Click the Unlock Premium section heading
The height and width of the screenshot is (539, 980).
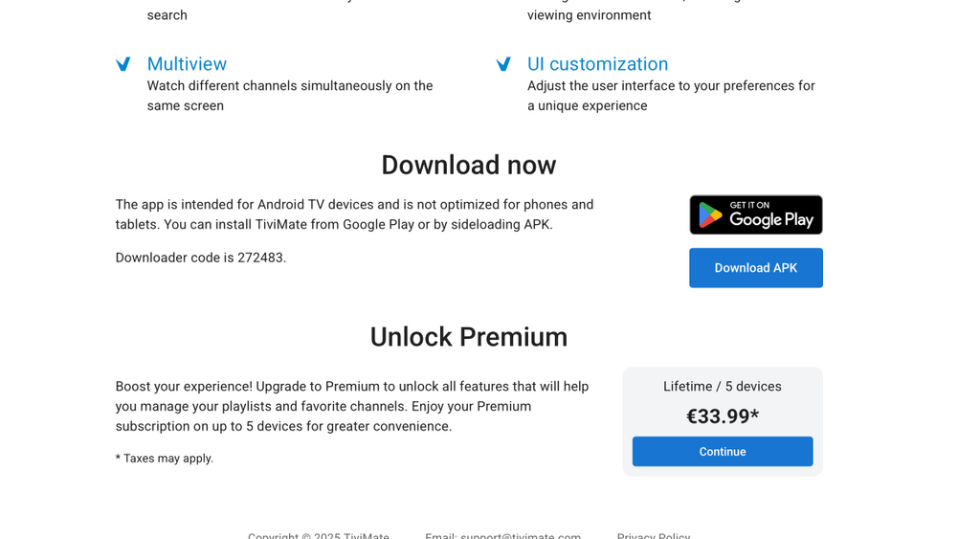coord(468,337)
